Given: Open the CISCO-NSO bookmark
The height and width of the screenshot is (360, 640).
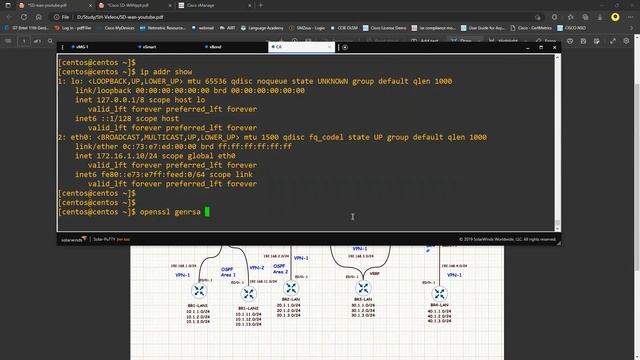Looking at the screenshot, I should 571,28.
